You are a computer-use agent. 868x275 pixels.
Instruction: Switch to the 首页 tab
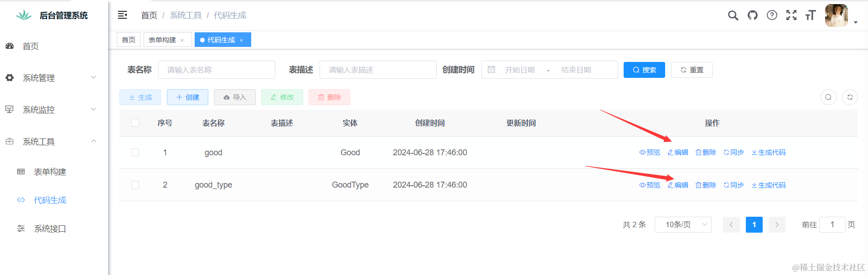129,40
